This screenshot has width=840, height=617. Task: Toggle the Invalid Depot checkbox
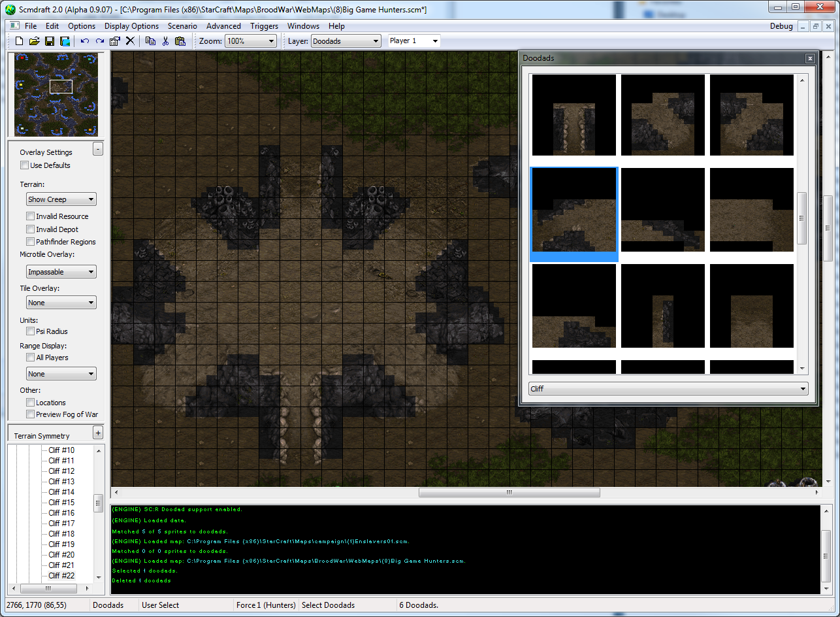(x=30, y=229)
